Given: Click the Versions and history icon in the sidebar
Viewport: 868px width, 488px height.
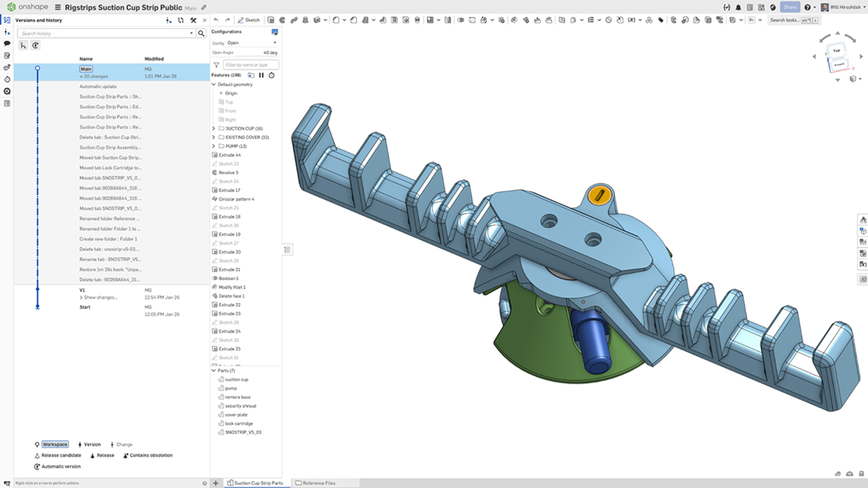Looking at the screenshot, I should pyautogui.click(x=7, y=20).
